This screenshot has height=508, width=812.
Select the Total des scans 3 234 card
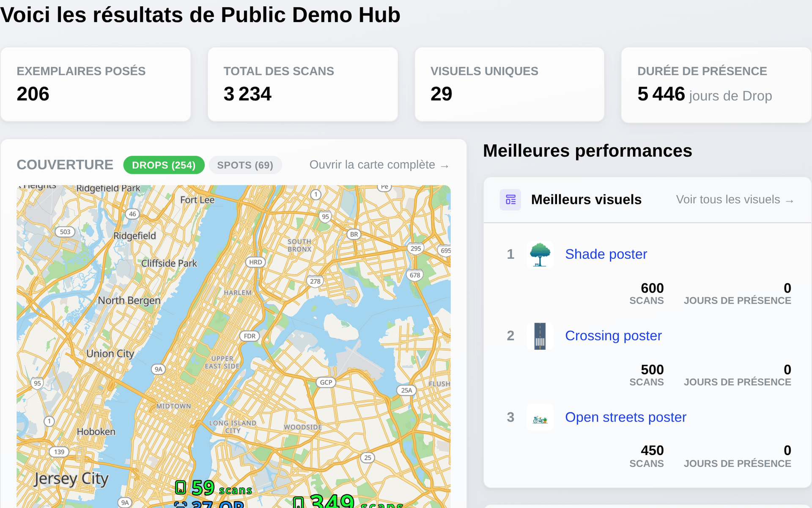(x=303, y=84)
